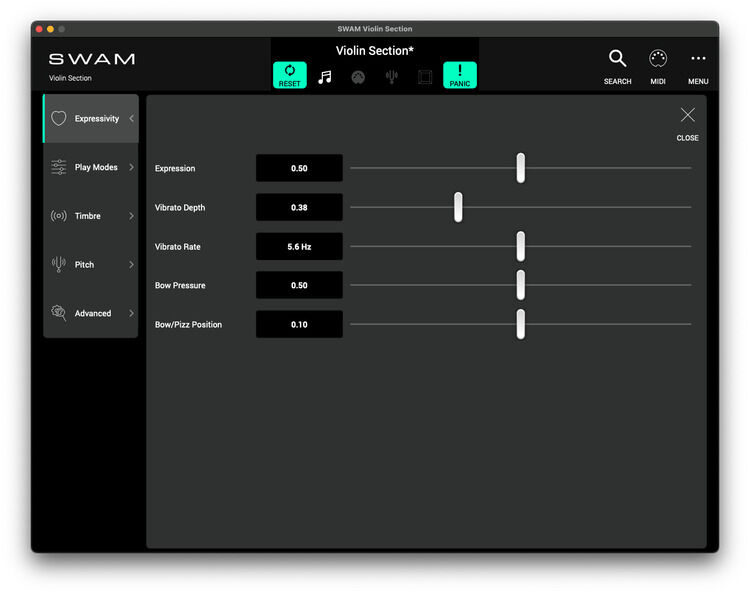
Task: Expand the Play Modes section
Action: pos(131,167)
